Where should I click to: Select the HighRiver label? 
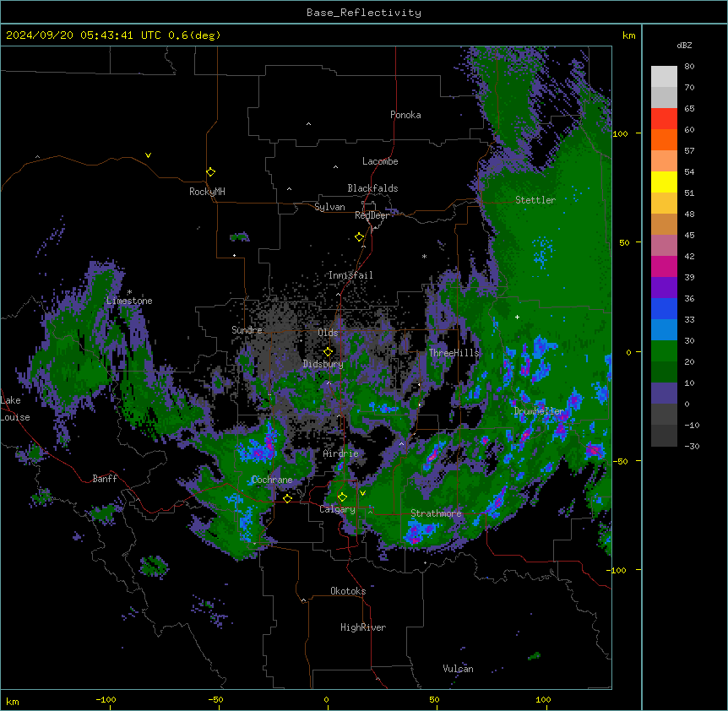point(363,627)
